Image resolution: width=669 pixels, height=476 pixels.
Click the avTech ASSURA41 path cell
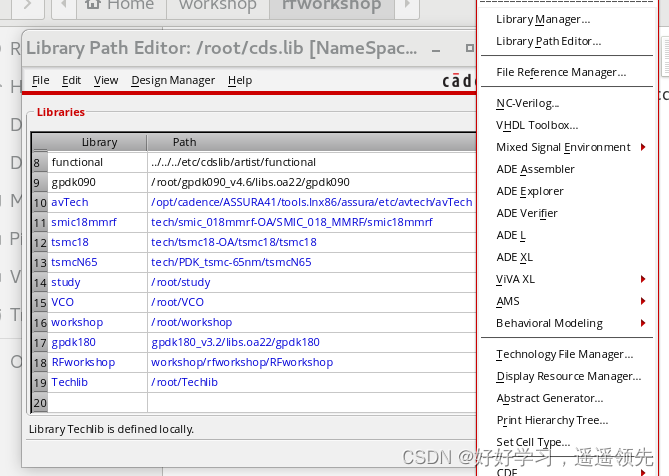pyautogui.click(x=311, y=203)
